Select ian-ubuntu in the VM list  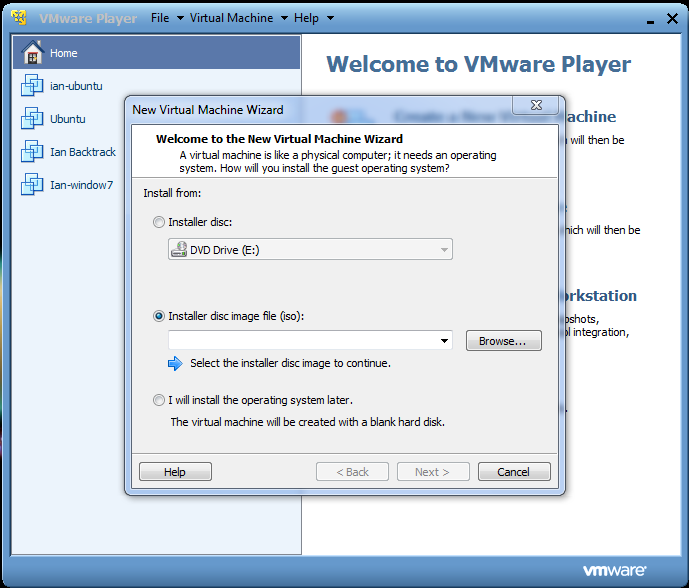tap(76, 86)
